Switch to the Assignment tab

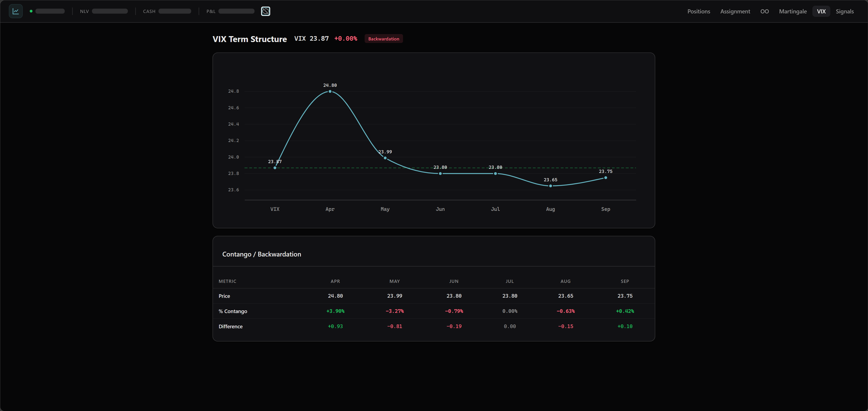tap(735, 11)
